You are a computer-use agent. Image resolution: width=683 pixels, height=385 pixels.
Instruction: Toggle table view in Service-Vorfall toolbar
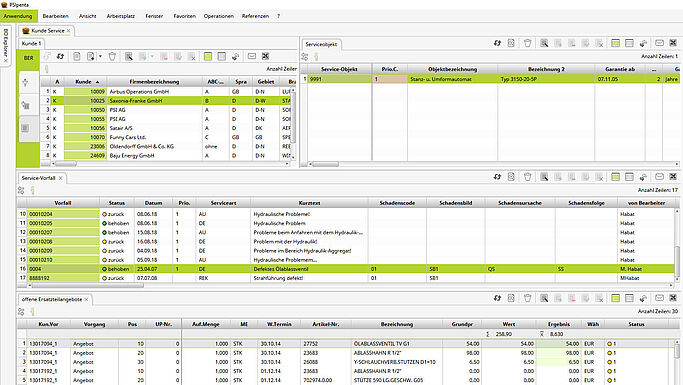coord(615,177)
